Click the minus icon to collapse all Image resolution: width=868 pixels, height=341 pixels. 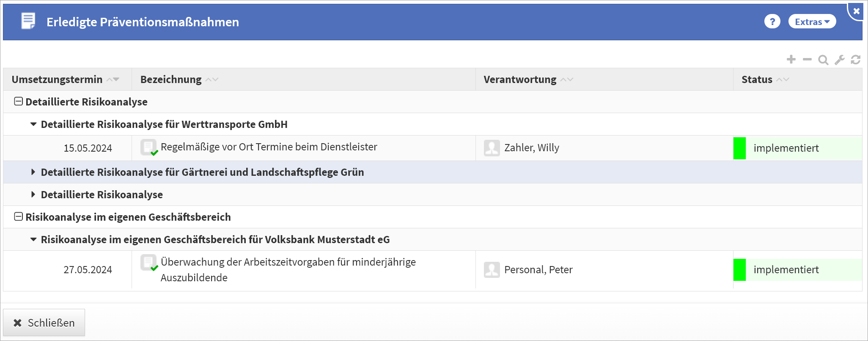807,60
